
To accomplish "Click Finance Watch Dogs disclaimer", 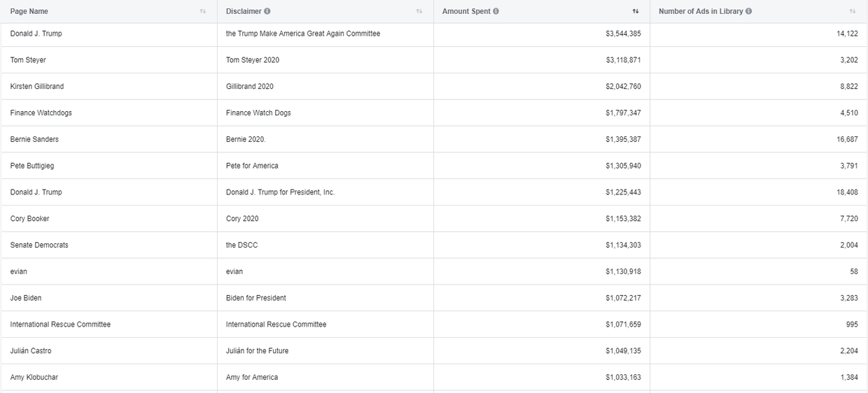I will (258, 113).
